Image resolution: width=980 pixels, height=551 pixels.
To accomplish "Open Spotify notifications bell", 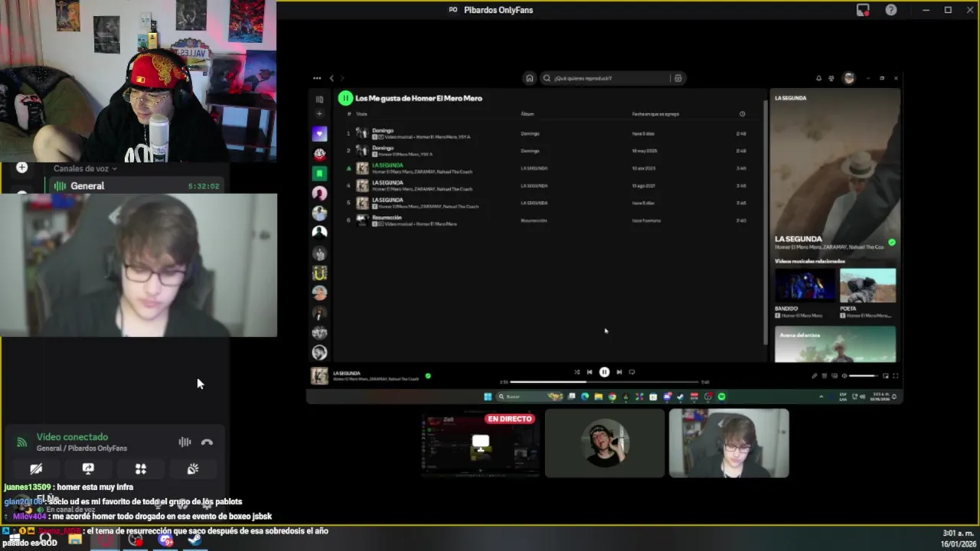I will tap(818, 78).
